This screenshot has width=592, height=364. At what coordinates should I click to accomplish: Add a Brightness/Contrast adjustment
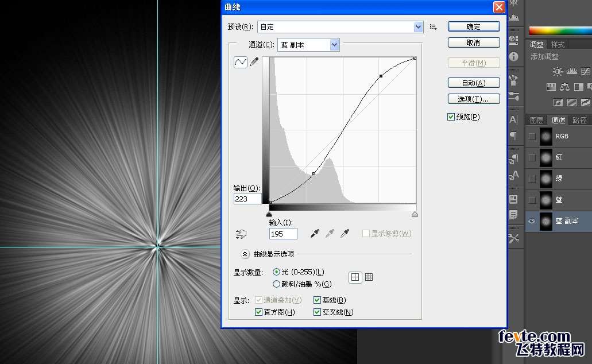point(558,71)
